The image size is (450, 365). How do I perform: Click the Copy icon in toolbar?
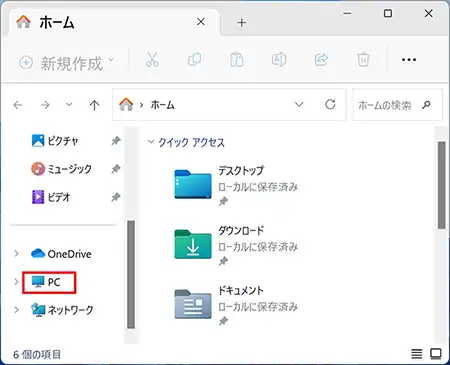(x=194, y=60)
